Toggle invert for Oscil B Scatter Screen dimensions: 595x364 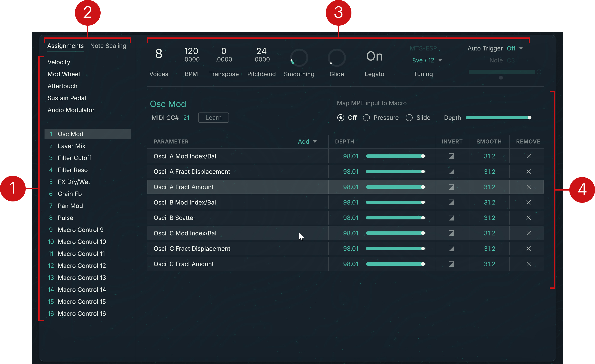[x=451, y=218]
